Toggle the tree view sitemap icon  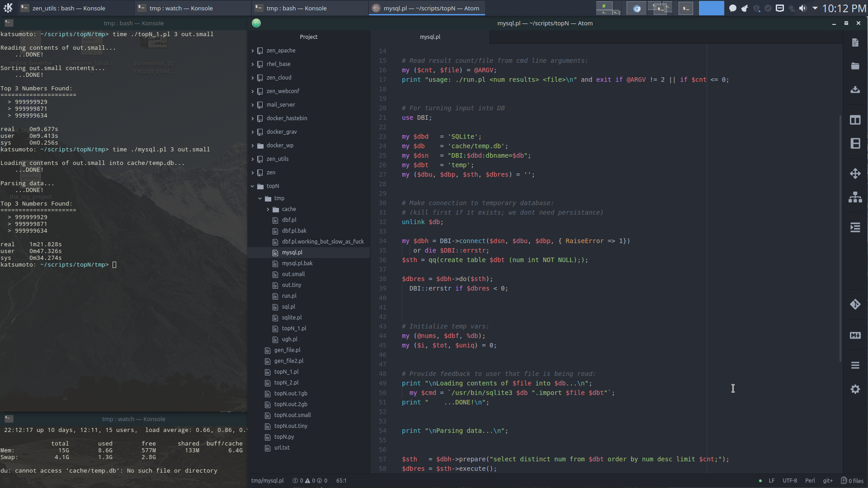pos(855,197)
